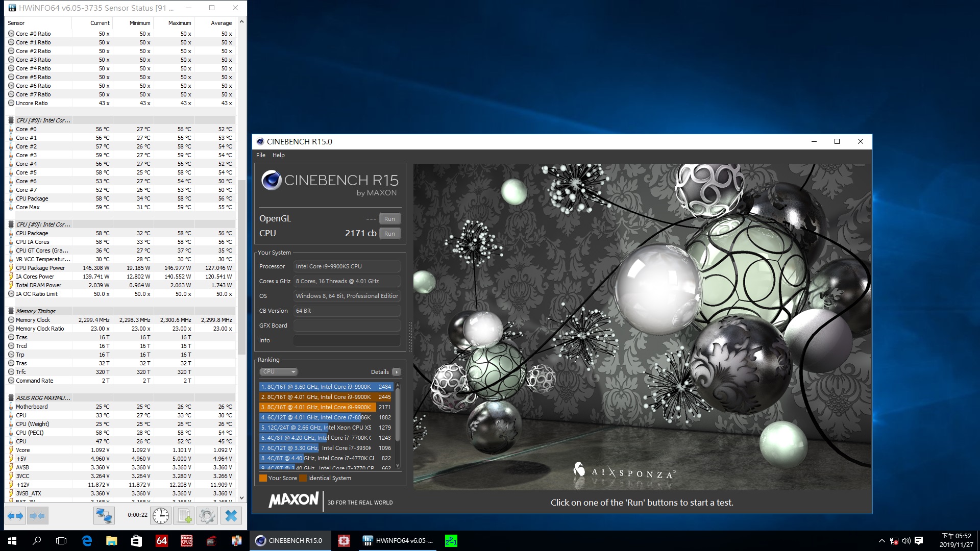
Task: Expand ranking Details arrow button
Action: point(396,372)
